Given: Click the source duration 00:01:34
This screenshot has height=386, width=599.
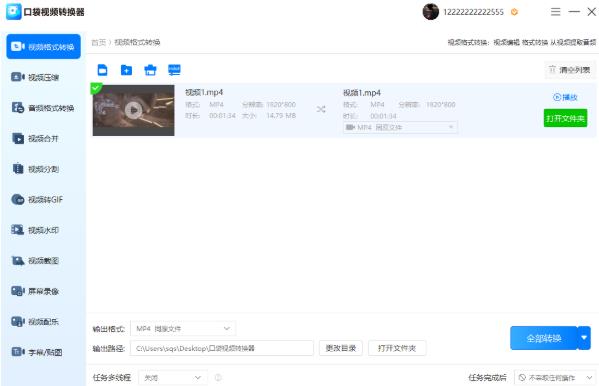Looking at the screenshot, I should tap(222, 115).
